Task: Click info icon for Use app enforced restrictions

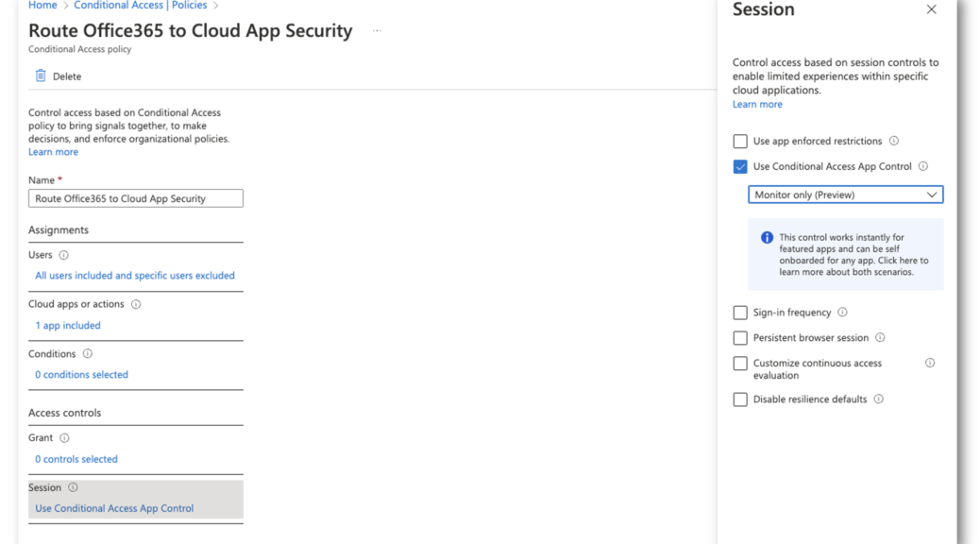Action: [x=894, y=141]
